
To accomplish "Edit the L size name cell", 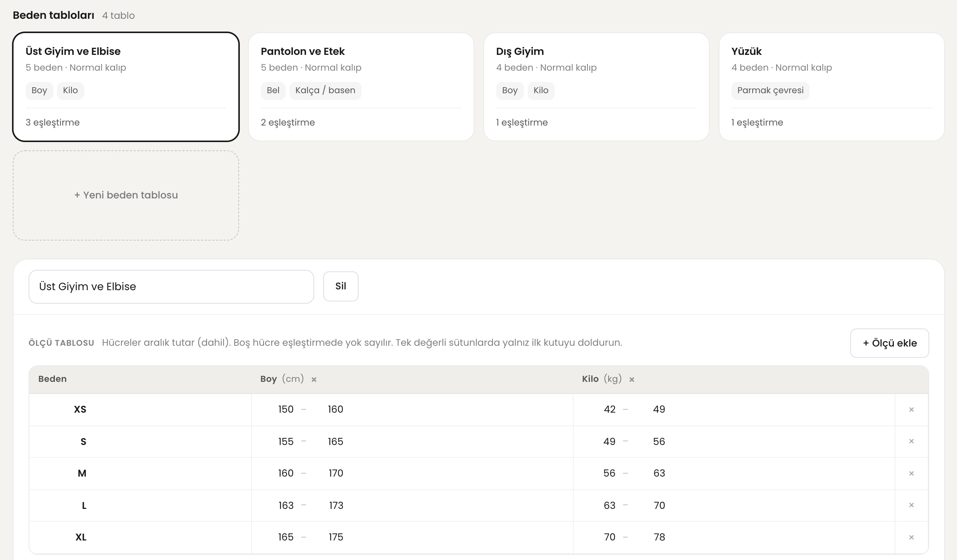I will point(84,506).
